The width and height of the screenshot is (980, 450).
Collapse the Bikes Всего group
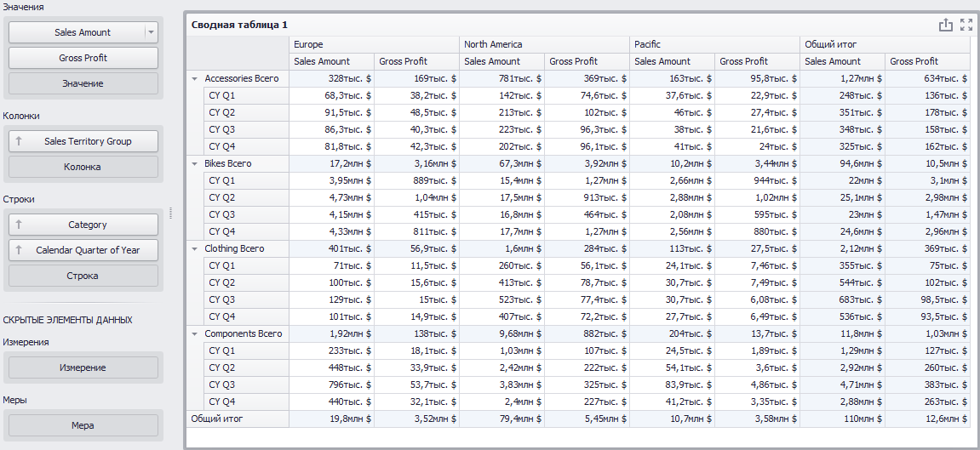coord(194,164)
